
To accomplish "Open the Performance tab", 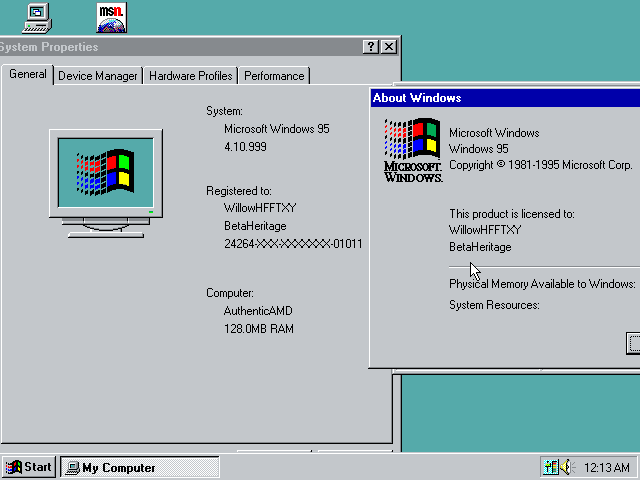I will pos(274,76).
